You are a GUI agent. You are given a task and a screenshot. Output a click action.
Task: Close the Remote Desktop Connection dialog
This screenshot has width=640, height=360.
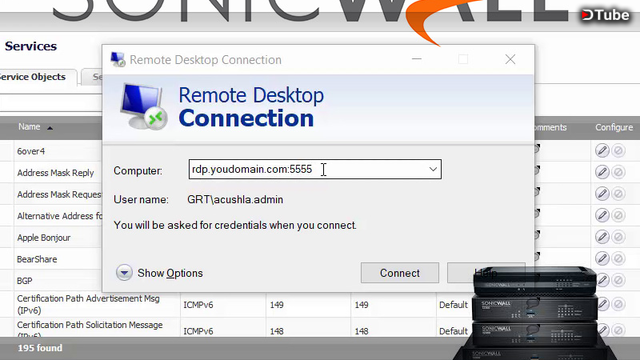[510, 60]
